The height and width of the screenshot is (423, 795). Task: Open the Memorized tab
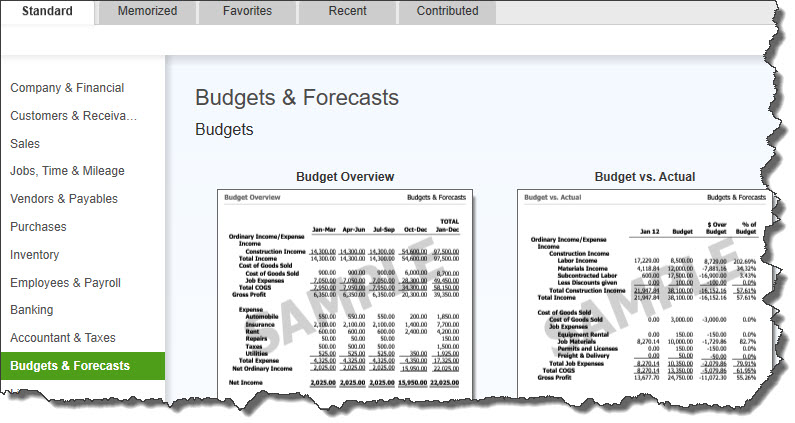(147, 11)
